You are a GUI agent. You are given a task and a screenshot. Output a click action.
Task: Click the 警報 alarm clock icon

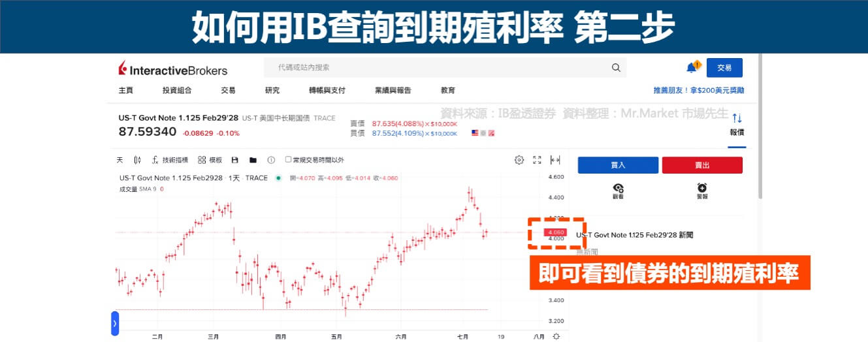click(702, 188)
